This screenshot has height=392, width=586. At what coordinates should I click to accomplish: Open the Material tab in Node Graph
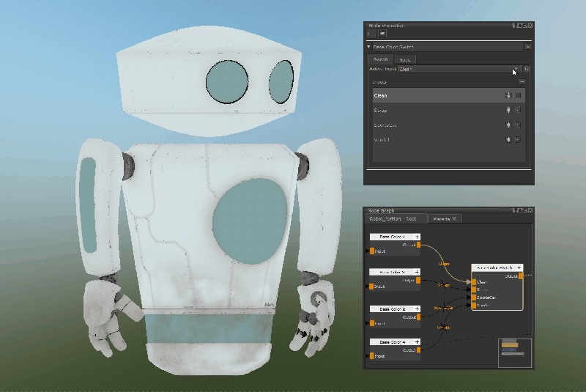[445, 219]
